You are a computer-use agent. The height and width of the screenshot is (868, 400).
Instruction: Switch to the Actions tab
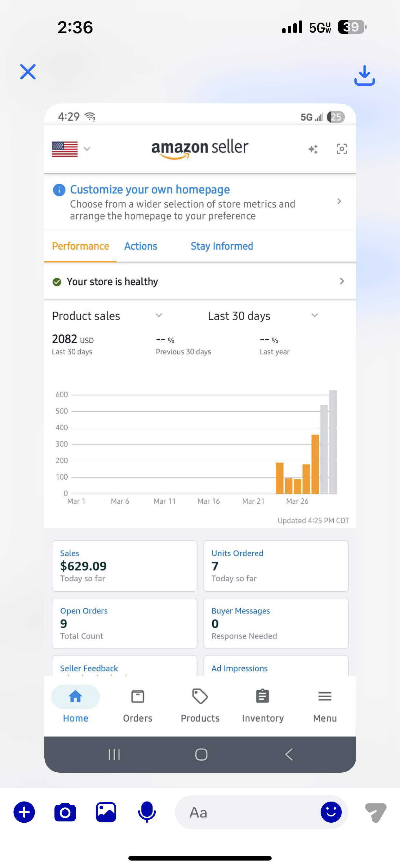(141, 246)
